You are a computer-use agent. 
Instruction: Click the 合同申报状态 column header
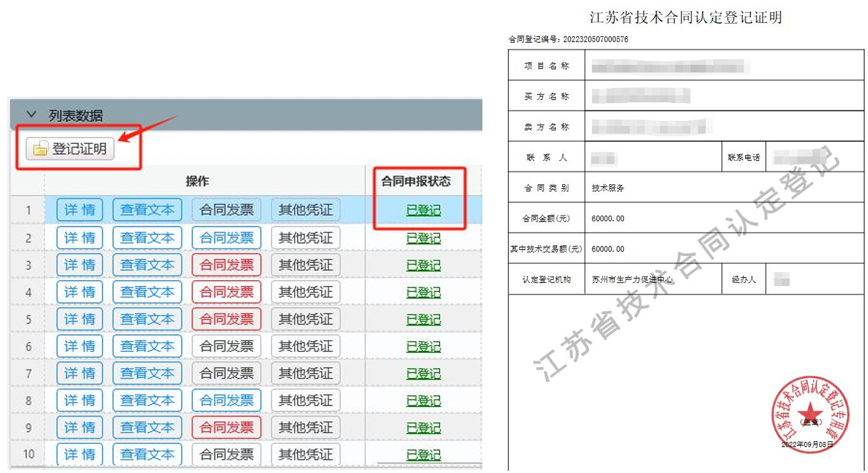(x=416, y=182)
